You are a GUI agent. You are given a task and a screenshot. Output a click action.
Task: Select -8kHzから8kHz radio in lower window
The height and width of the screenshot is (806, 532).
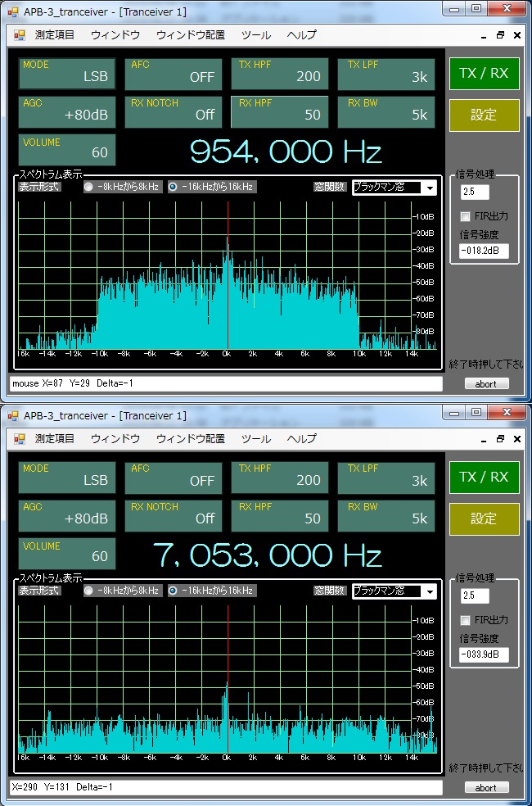(122, 591)
